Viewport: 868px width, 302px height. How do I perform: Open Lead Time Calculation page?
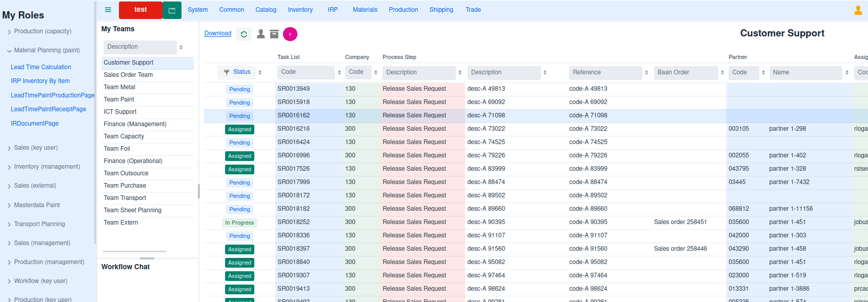[x=41, y=67]
